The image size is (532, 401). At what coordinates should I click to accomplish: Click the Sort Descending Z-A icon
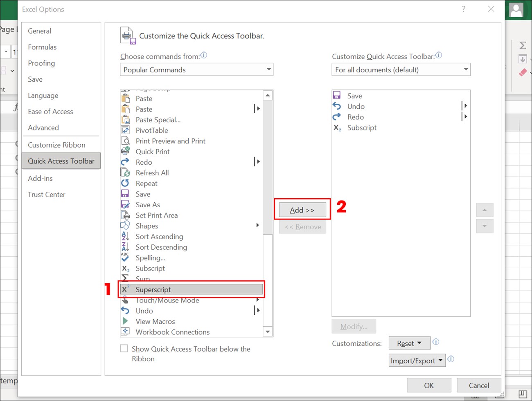coord(125,247)
